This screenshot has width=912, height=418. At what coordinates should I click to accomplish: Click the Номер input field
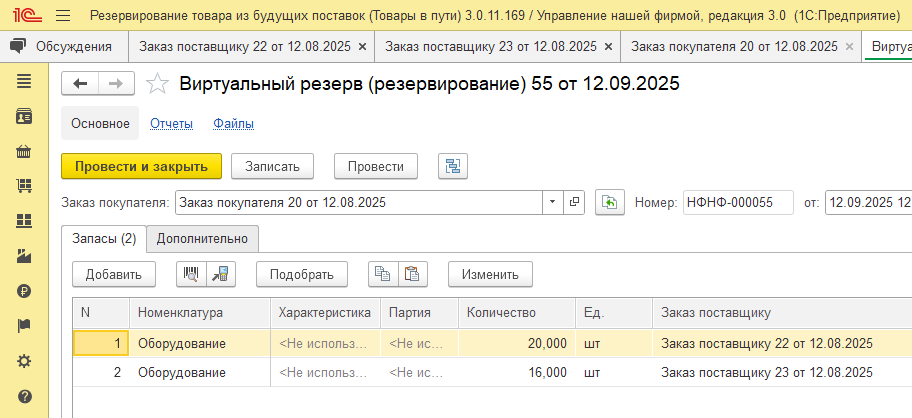tap(737, 202)
